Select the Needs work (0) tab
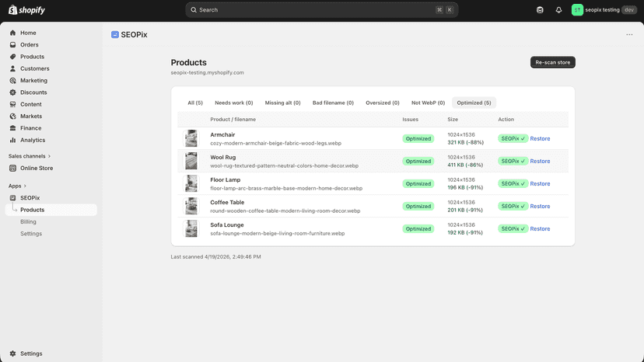This screenshot has height=362, width=644. (x=233, y=103)
